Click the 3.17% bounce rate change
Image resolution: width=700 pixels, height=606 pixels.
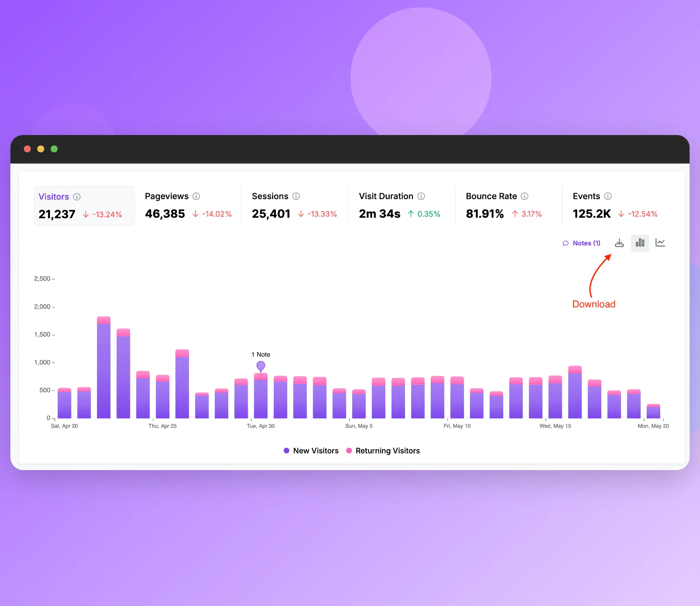(527, 214)
